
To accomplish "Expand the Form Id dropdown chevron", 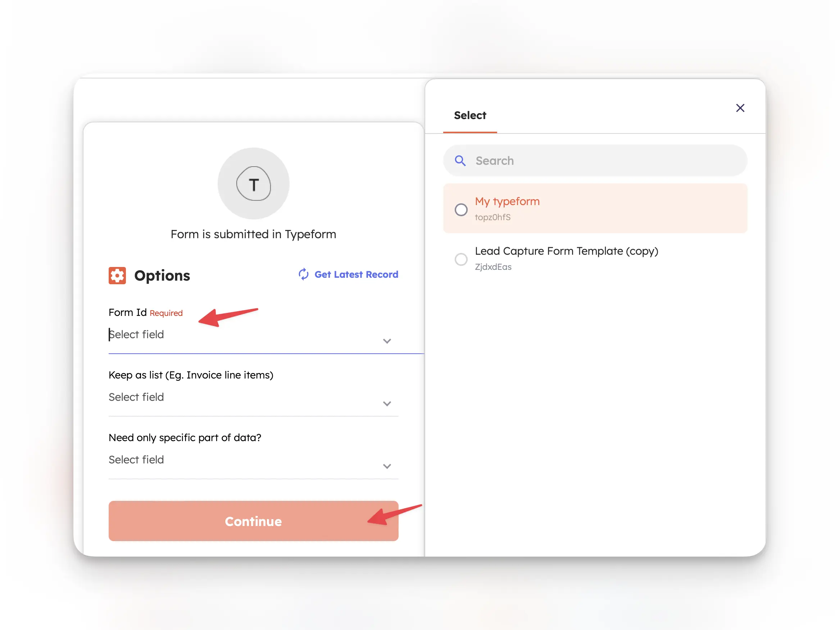I will click(x=387, y=341).
